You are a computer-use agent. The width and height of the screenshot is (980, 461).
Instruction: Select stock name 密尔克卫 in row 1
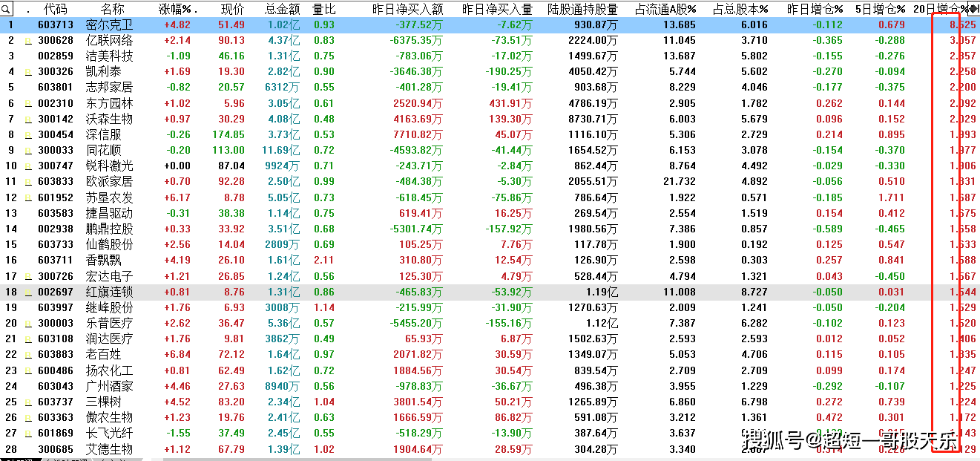point(110,25)
